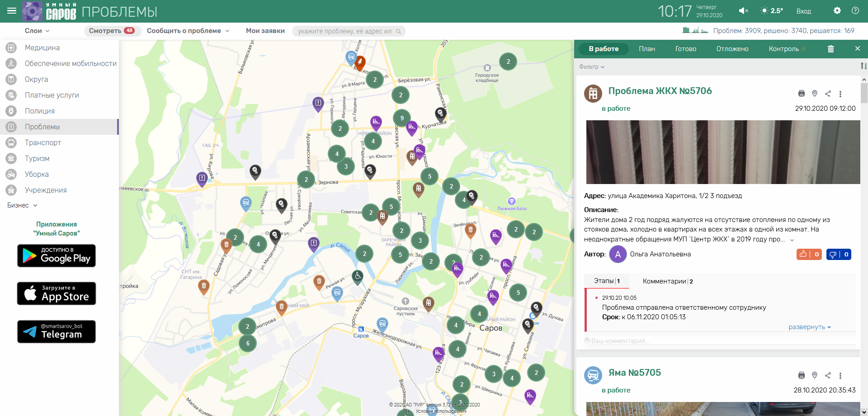Toggle the Транспорт layer
This screenshot has height=416, width=868.
[x=42, y=142]
